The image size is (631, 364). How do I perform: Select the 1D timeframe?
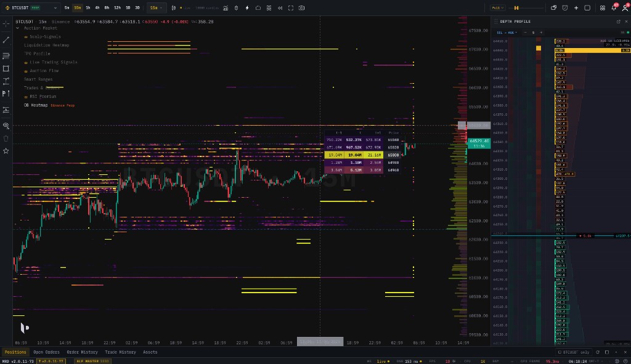[128, 8]
